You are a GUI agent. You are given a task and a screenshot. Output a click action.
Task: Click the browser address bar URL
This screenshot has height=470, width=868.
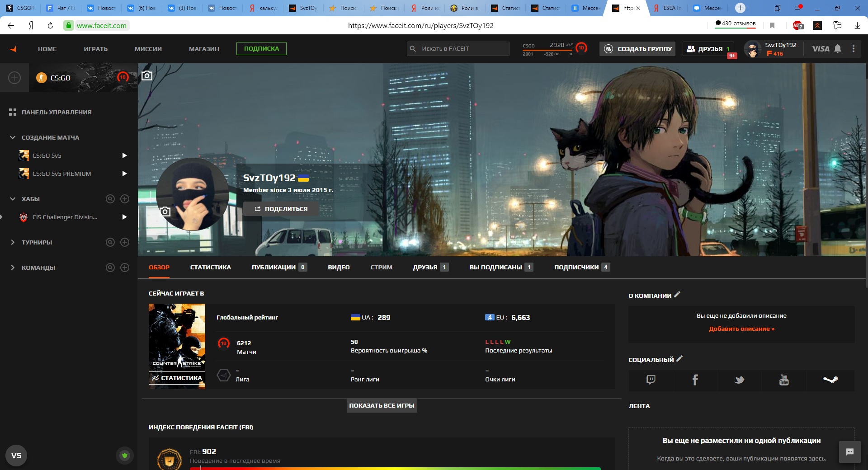[420, 26]
